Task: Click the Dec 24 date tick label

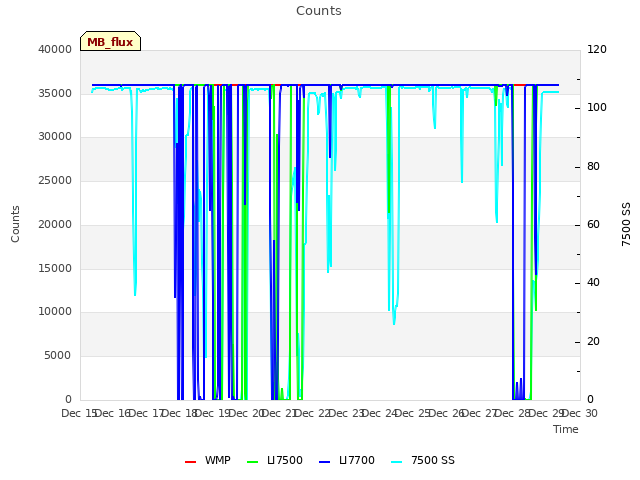Action: pos(380,413)
